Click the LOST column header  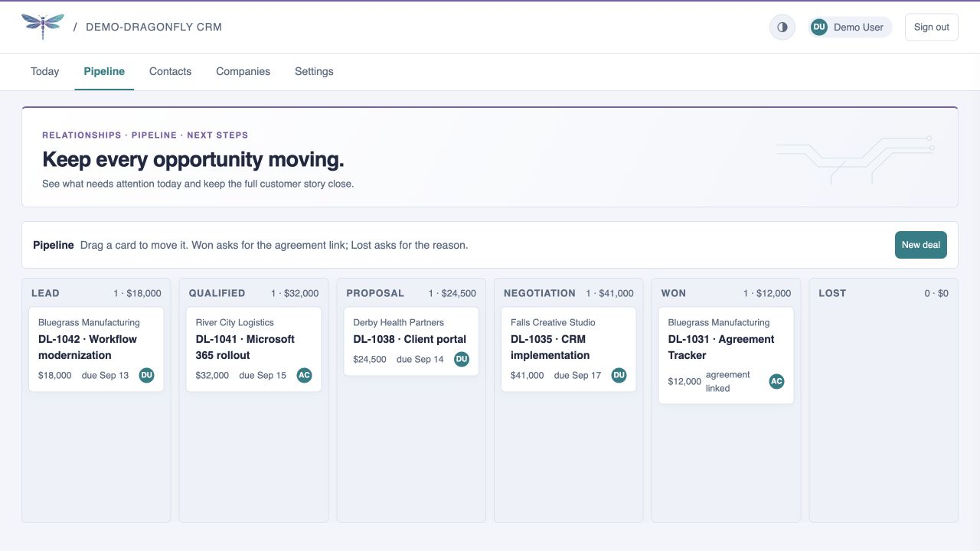click(832, 293)
